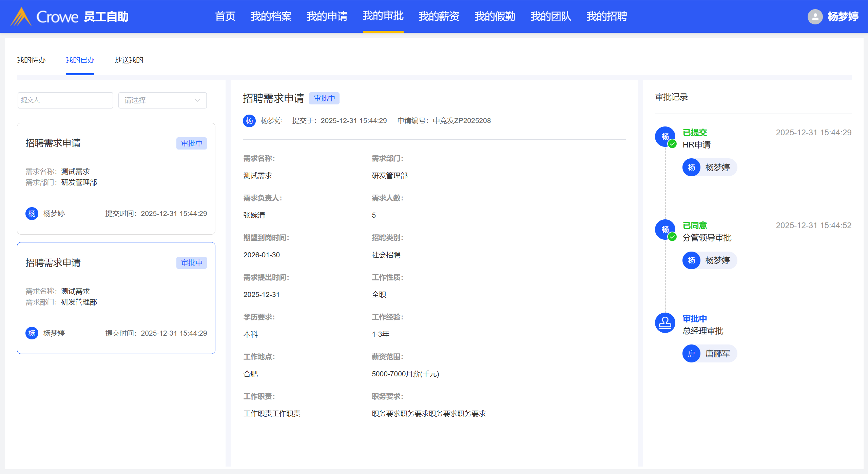
Task: Click 杨 avatar in first request card
Action: click(x=32, y=214)
